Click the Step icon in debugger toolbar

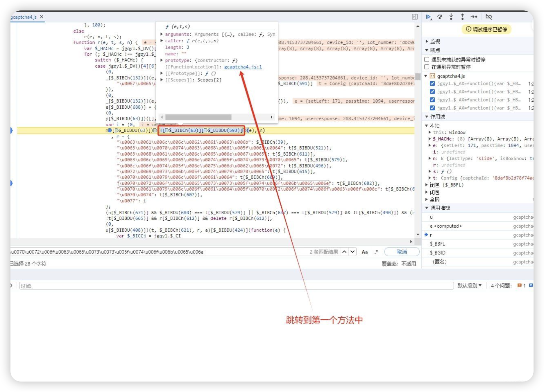click(x=474, y=17)
